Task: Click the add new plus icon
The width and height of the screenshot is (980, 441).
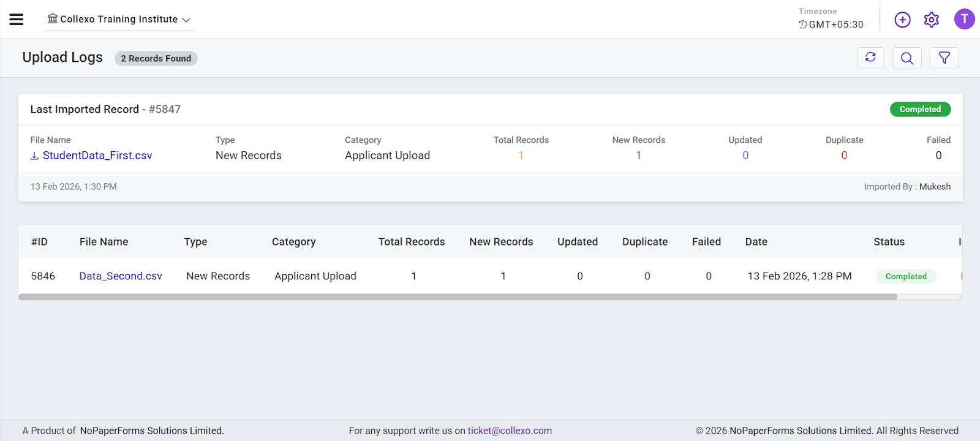Action: point(902,20)
